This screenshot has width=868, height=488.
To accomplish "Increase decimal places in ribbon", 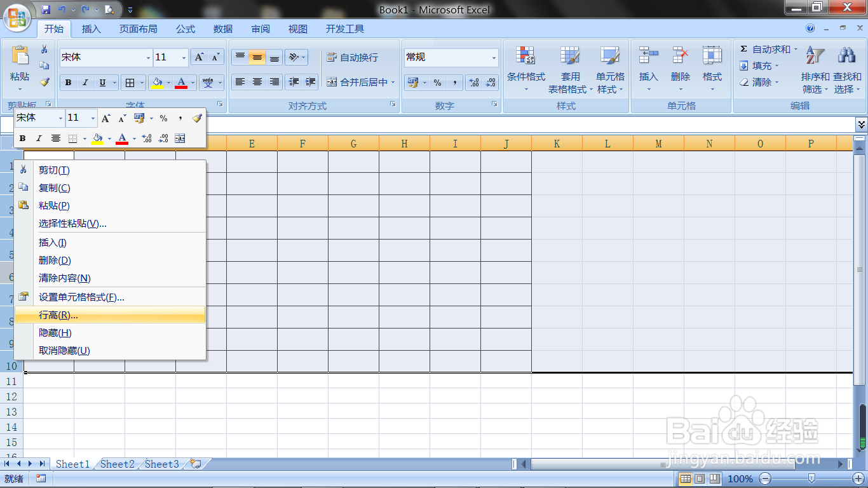I will coord(474,83).
